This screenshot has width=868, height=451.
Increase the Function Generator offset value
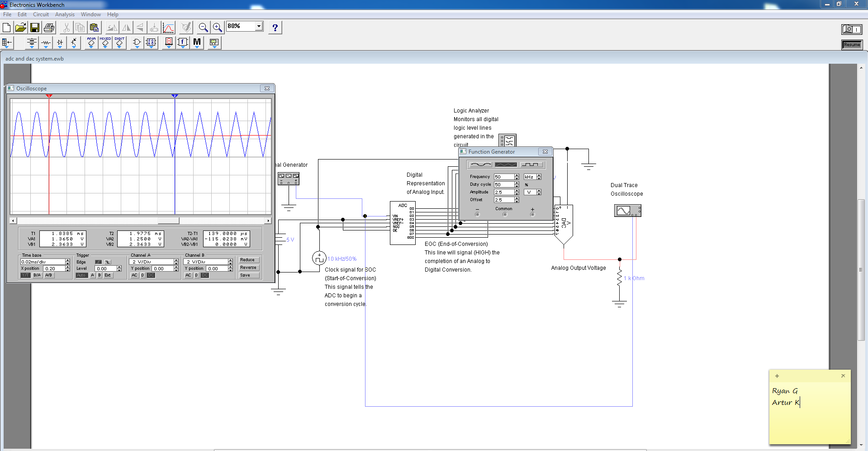point(517,198)
